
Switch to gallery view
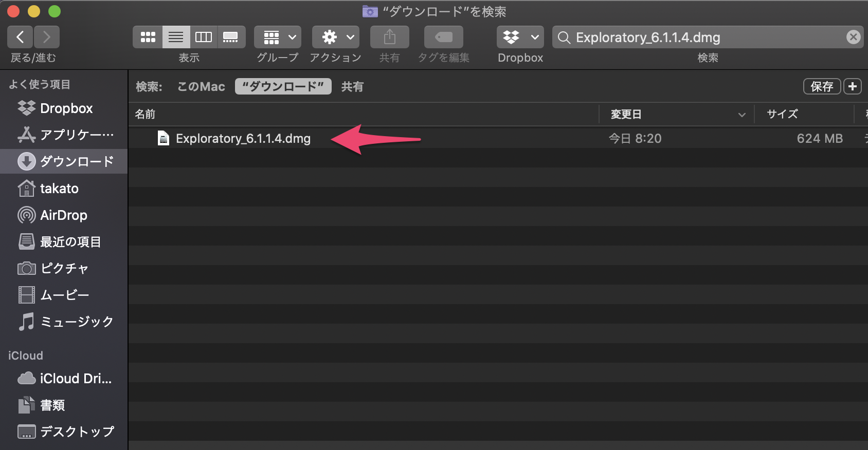[x=231, y=37]
